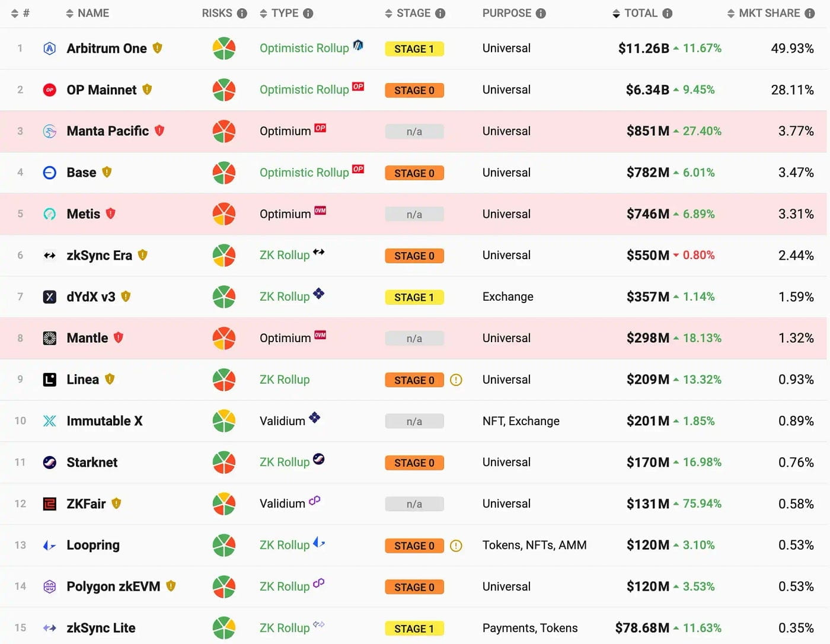This screenshot has width=830, height=644.
Task: Sort rollups by TOTAL value
Action: (616, 14)
